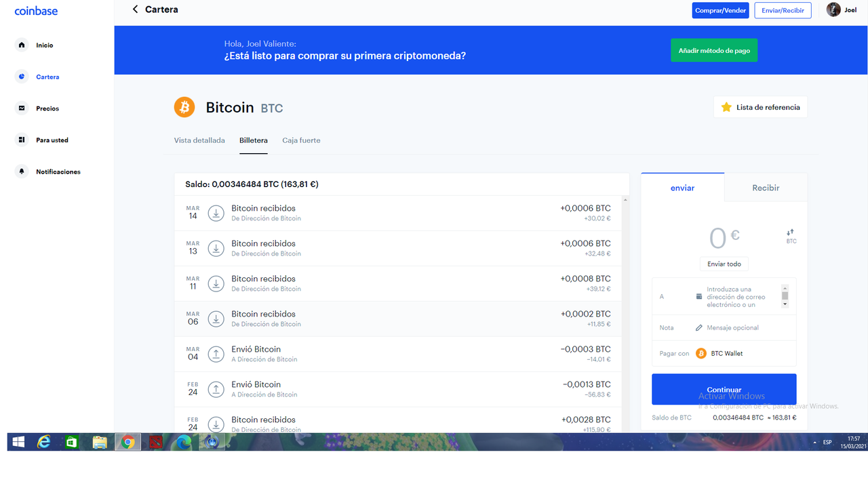Click the BTC Wallet orange icon

pos(701,353)
